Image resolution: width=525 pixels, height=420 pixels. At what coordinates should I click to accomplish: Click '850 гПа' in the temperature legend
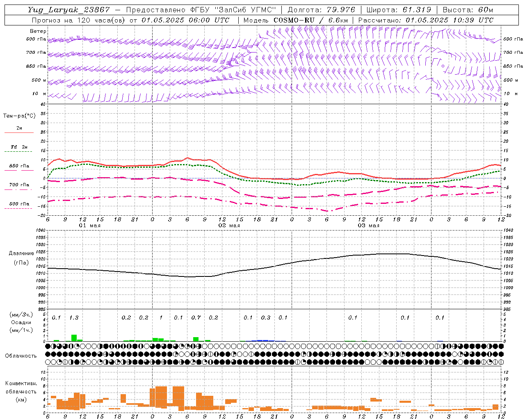(19, 166)
